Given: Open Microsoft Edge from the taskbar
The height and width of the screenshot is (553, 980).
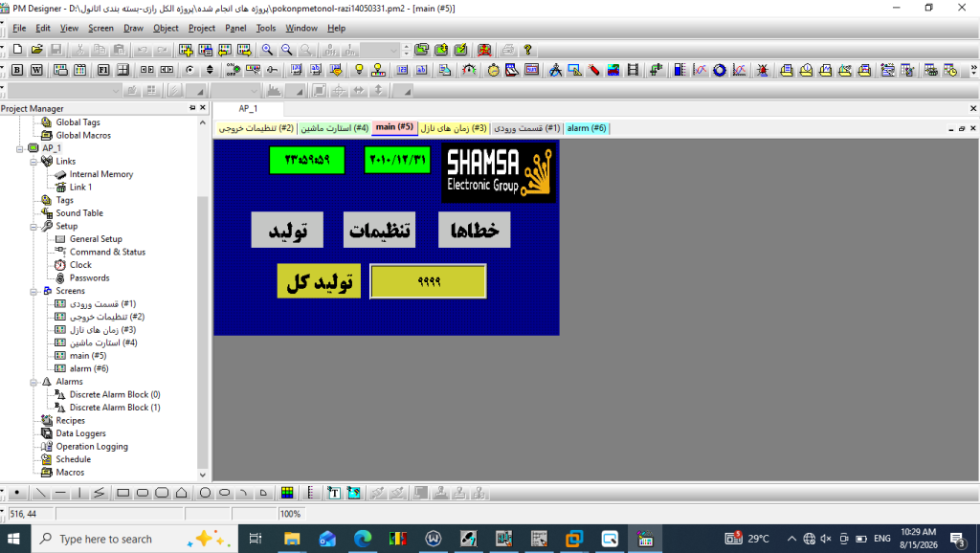Looking at the screenshot, I should [x=363, y=539].
